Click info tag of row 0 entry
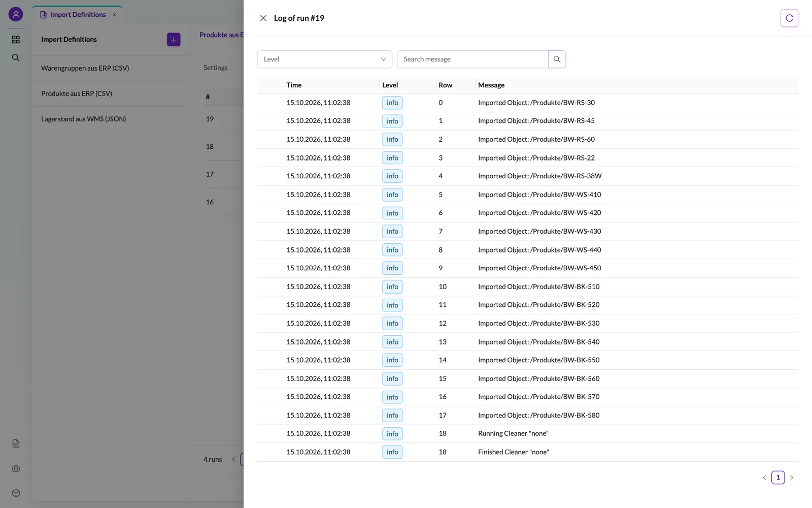 (392, 103)
